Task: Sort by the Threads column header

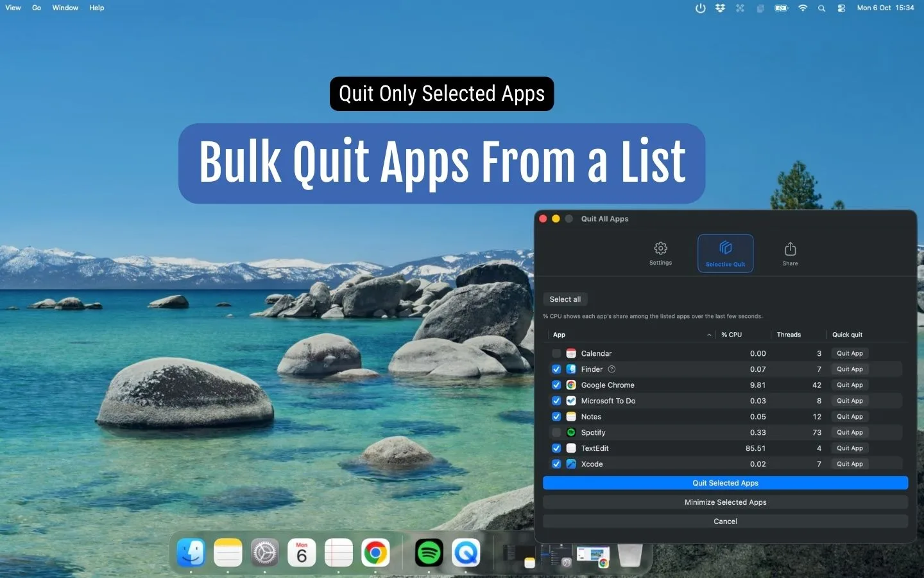Action: tap(798, 335)
